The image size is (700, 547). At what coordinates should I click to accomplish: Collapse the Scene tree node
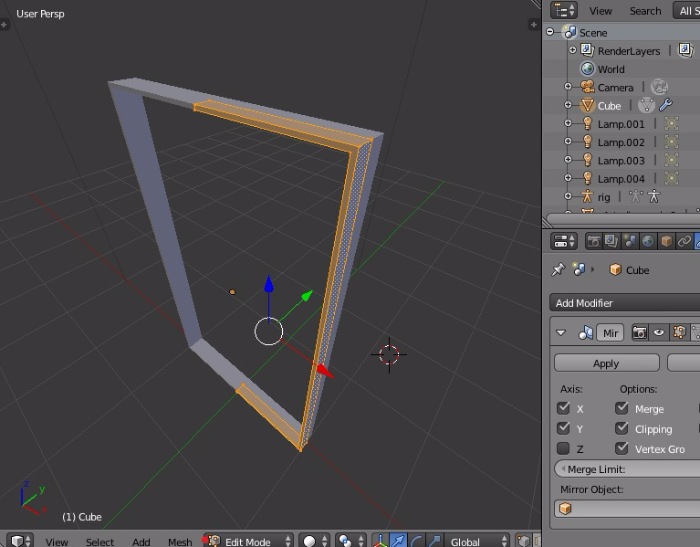(x=550, y=32)
